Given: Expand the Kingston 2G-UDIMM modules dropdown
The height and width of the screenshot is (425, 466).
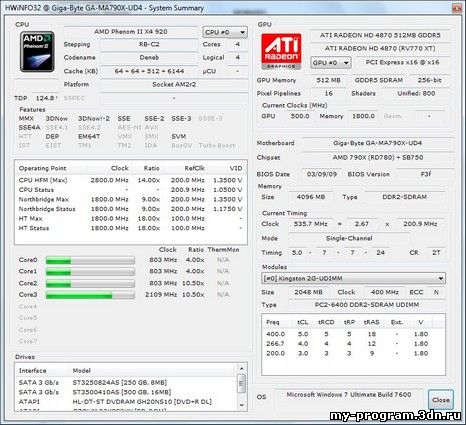Looking at the screenshot, I should tap(354, 278).
